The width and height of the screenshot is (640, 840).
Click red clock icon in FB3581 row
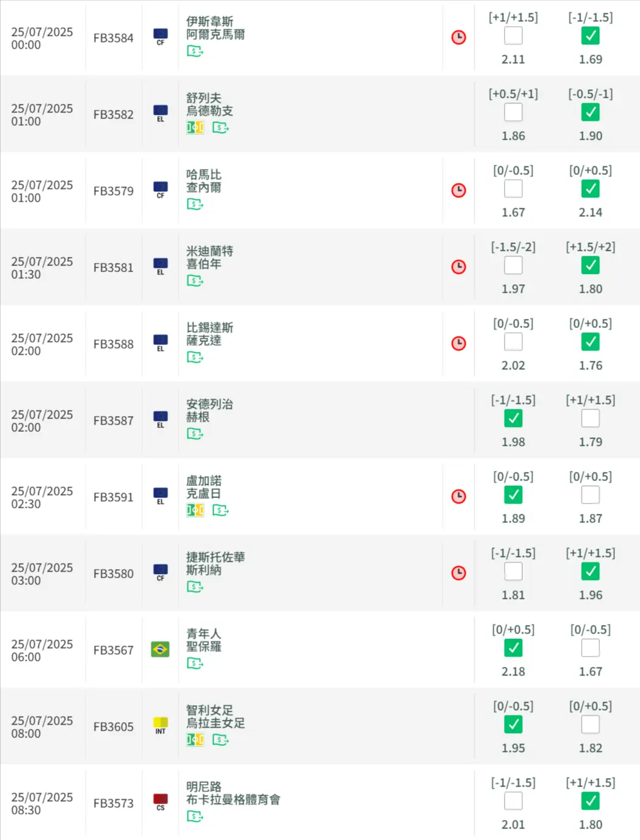coord(458,267)
